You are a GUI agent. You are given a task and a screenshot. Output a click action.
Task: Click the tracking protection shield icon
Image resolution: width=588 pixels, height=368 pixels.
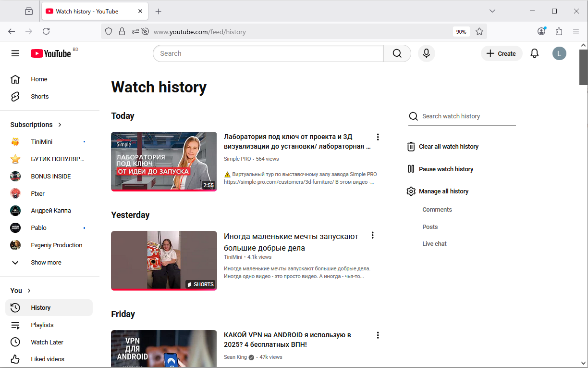coord(109,31)
